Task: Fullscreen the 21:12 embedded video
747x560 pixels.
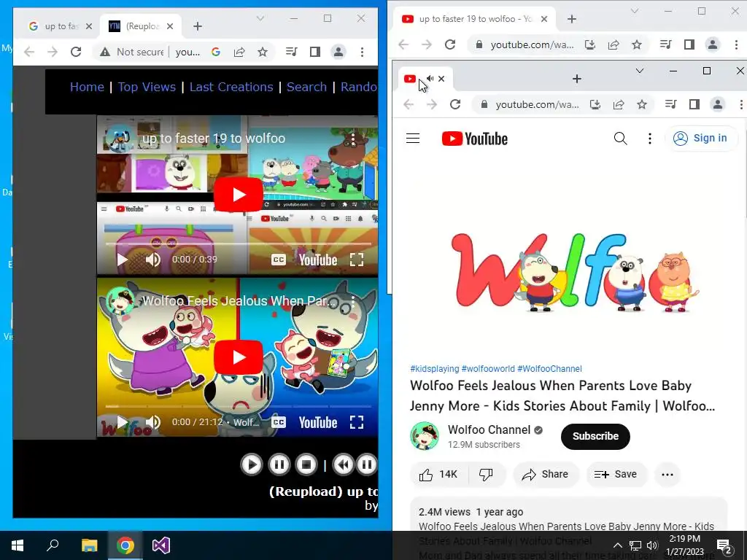Action: (x=357, y=422)
